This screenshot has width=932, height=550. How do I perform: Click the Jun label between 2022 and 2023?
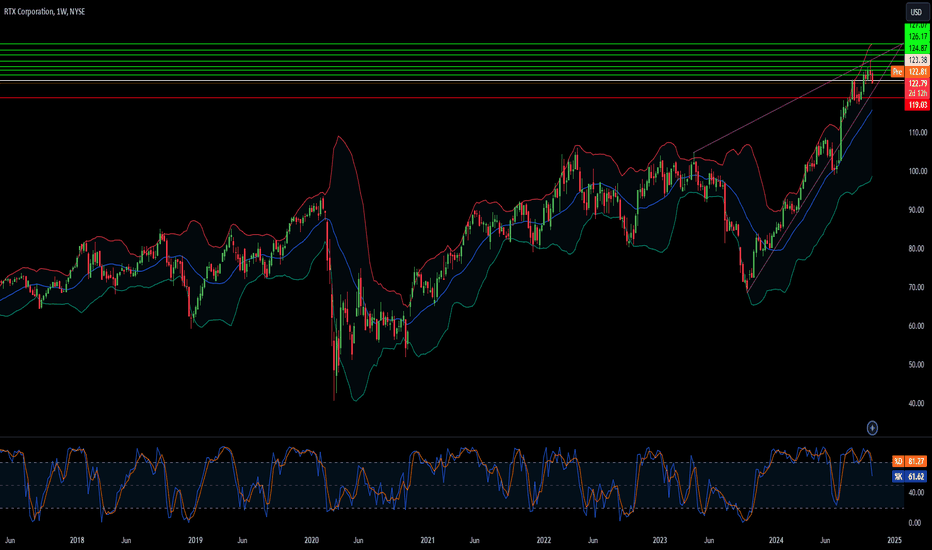[x=593, y=540]
